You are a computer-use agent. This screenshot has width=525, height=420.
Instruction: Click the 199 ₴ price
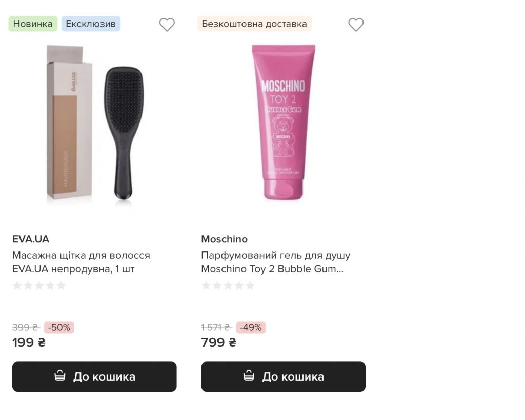click(x=29, y=343)
